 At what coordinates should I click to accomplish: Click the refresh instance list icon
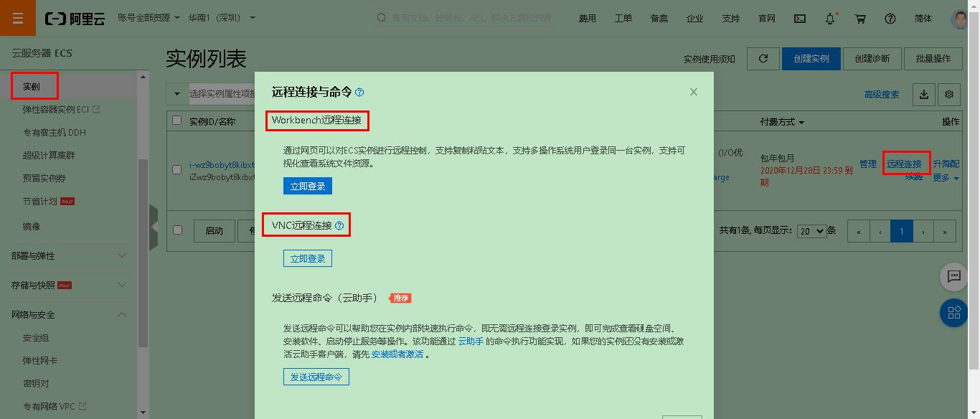763,58
